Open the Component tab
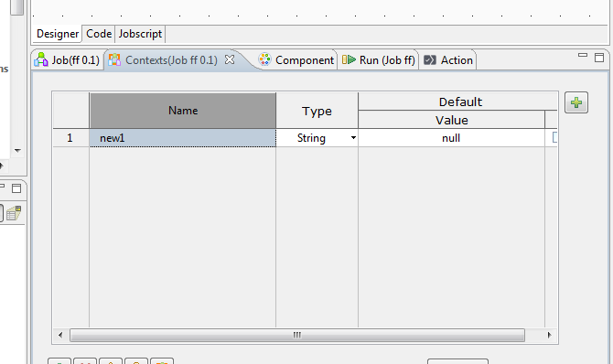This screenshot has width=613, height=364. click(296, 59)
